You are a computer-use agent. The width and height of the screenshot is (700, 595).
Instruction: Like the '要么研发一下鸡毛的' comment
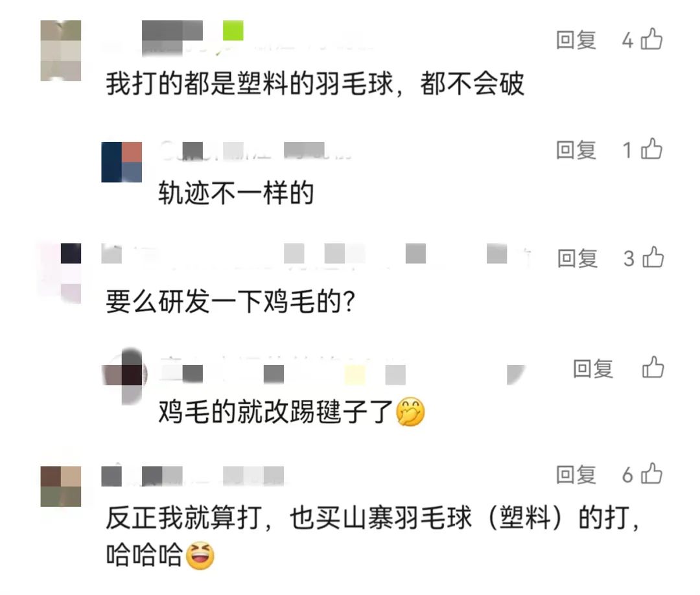(x=653, y=258)
